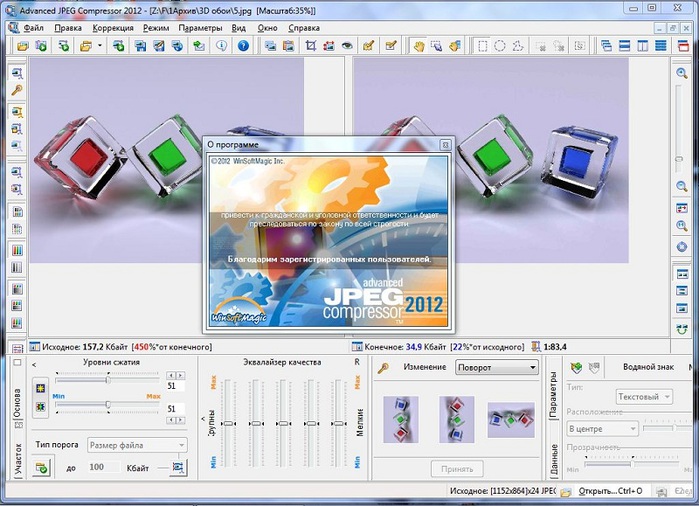
Task: Click the zoom out magnifier in right sidebar
Action: pyautogui.click(x=681, y=187)
